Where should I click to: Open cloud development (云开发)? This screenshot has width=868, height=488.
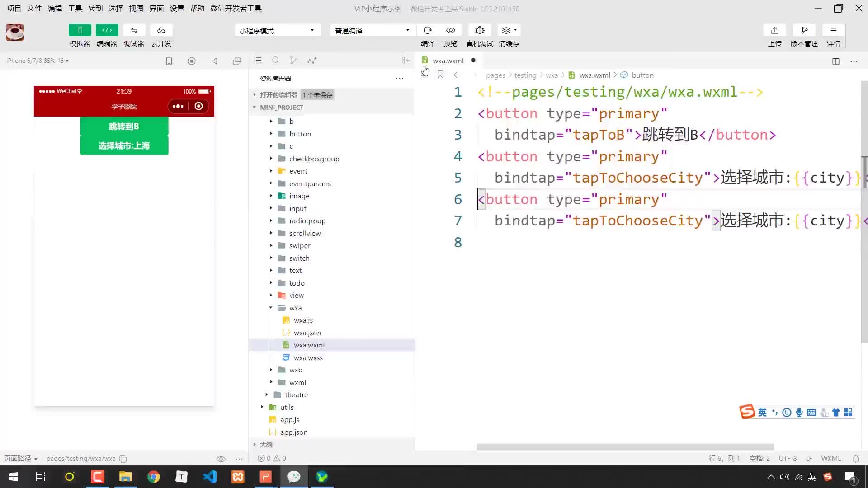pyautogui.click(x=161, y=30)
